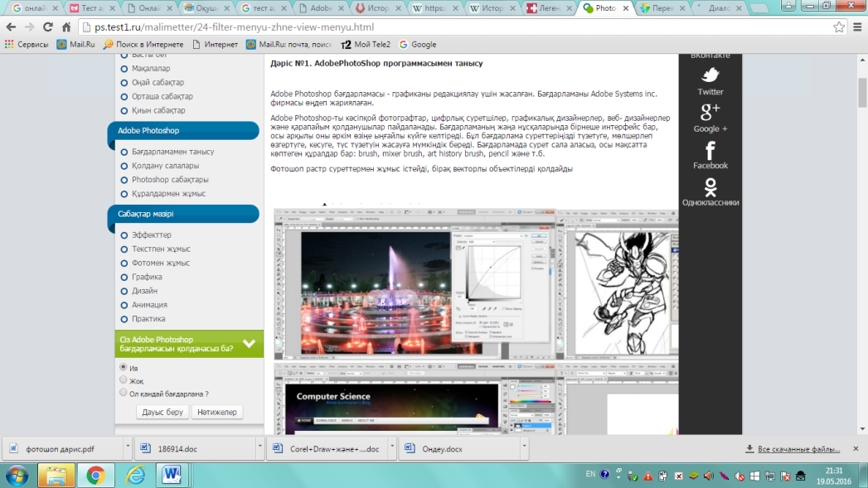Open downloaded фотошоп дәріс.pdf file
Screen dimensions: 868x488
(60, 449)
